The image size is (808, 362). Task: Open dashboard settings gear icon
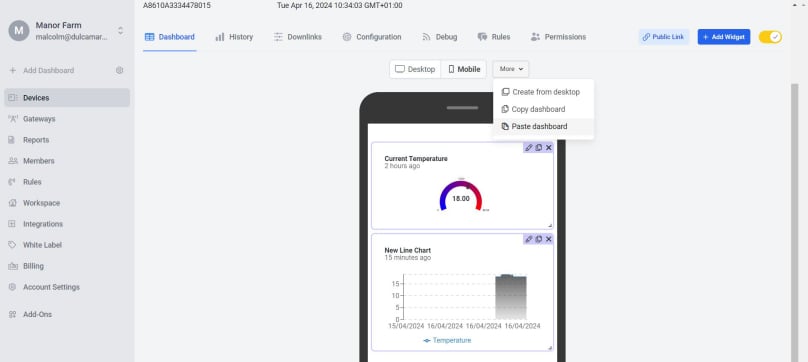120,71
